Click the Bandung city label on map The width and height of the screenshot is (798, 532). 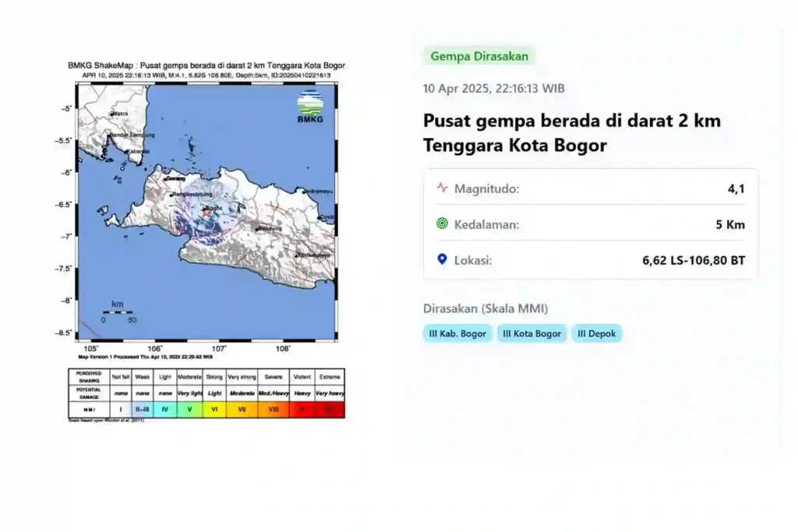(270, 228)
